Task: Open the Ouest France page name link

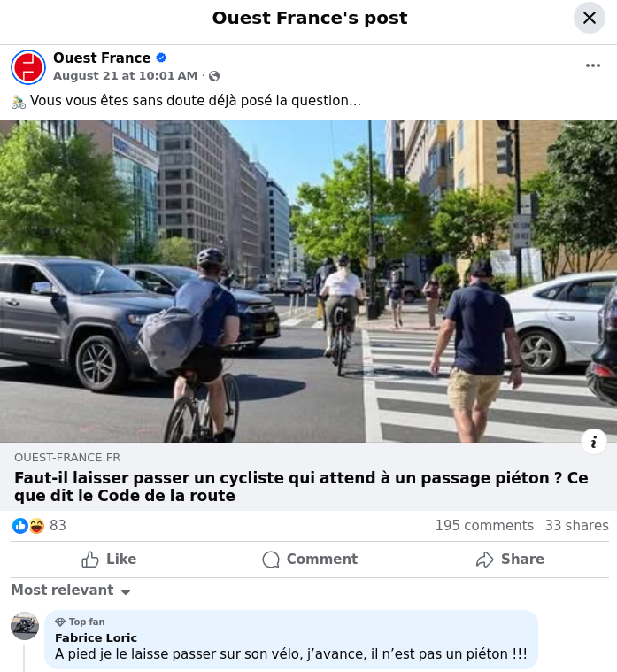Action: coord(102,58)
